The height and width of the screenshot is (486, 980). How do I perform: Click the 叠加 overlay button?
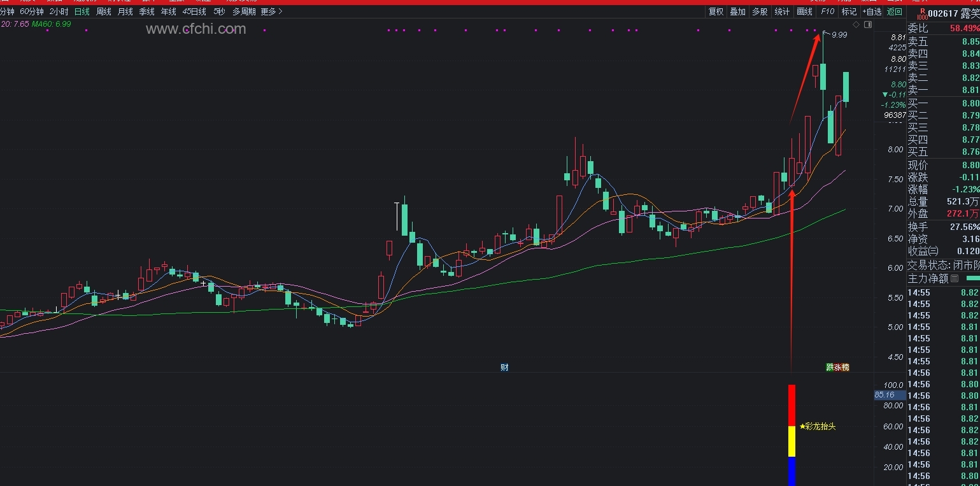coord(738,11)
